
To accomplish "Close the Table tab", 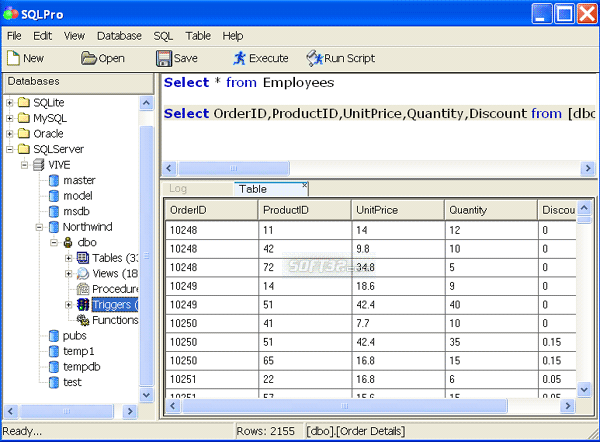I will click(305, 185).
